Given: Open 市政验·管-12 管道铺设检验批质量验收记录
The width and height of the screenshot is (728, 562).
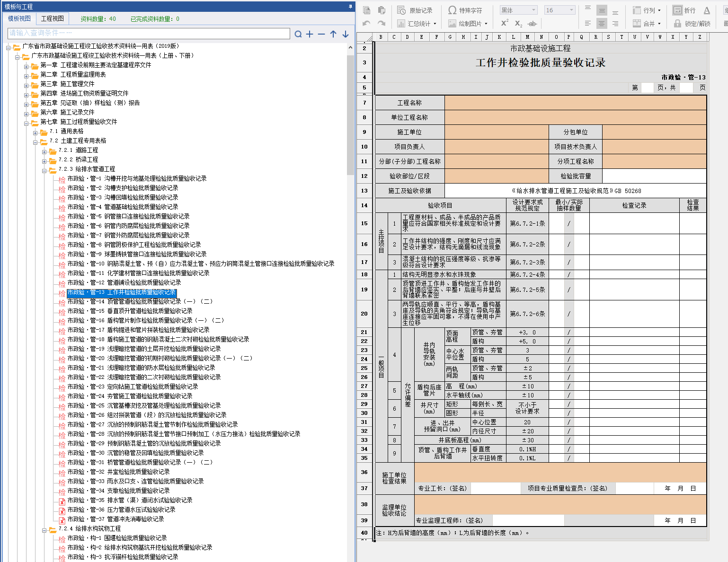Looking at the screenshot, I should coord(124,282).
